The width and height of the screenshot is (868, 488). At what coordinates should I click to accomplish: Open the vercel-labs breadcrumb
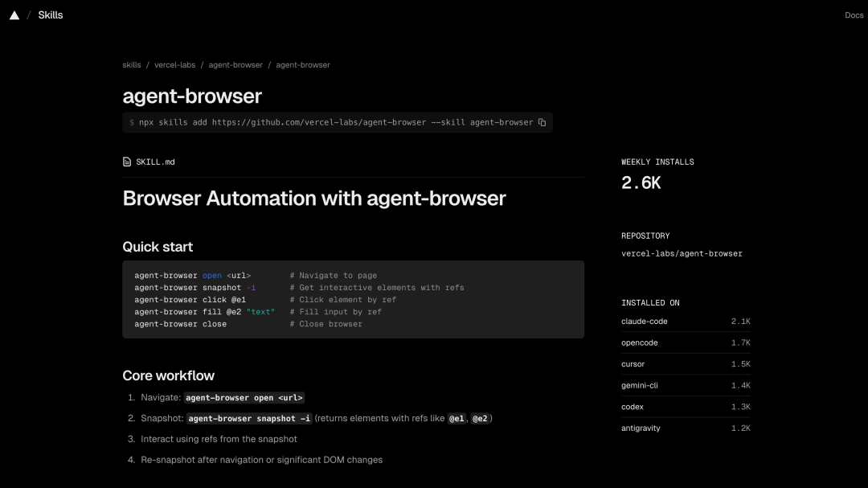(175, 64)
